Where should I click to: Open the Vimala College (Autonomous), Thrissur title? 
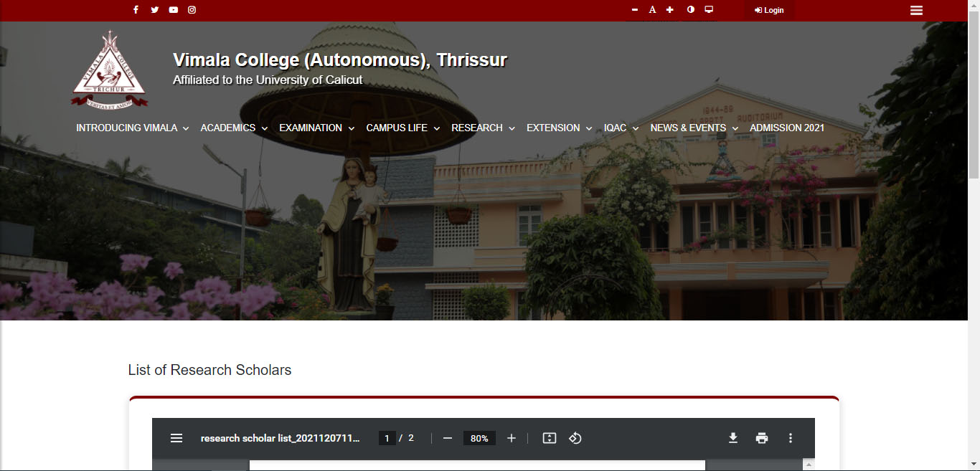(340, 60)
